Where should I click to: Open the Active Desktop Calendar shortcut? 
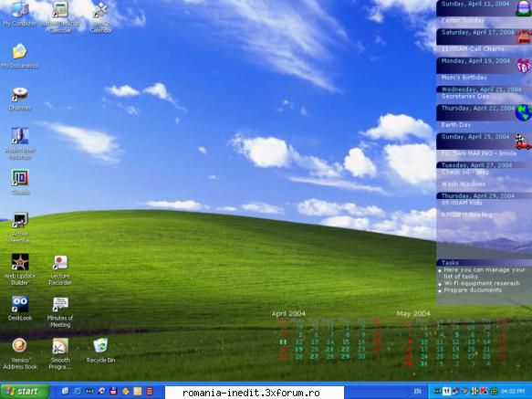click(x=60, y=16)
